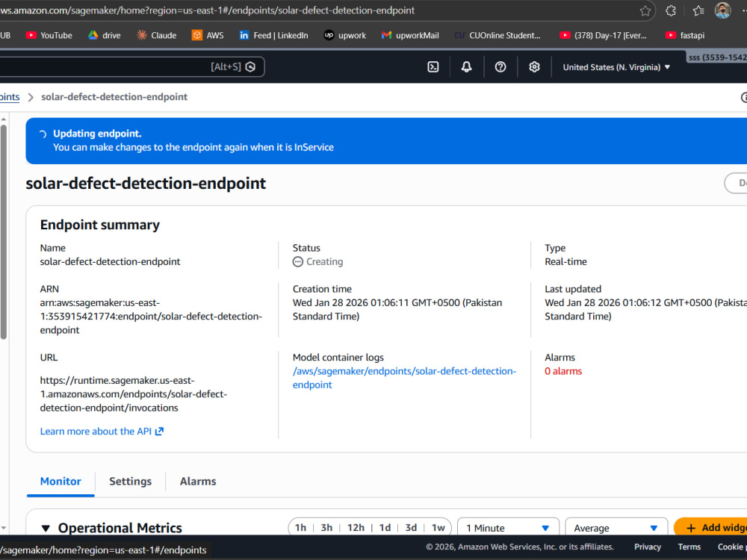Select the 12h time range
The width and height of the screenshot is (747, 560).
click(356, 528)
